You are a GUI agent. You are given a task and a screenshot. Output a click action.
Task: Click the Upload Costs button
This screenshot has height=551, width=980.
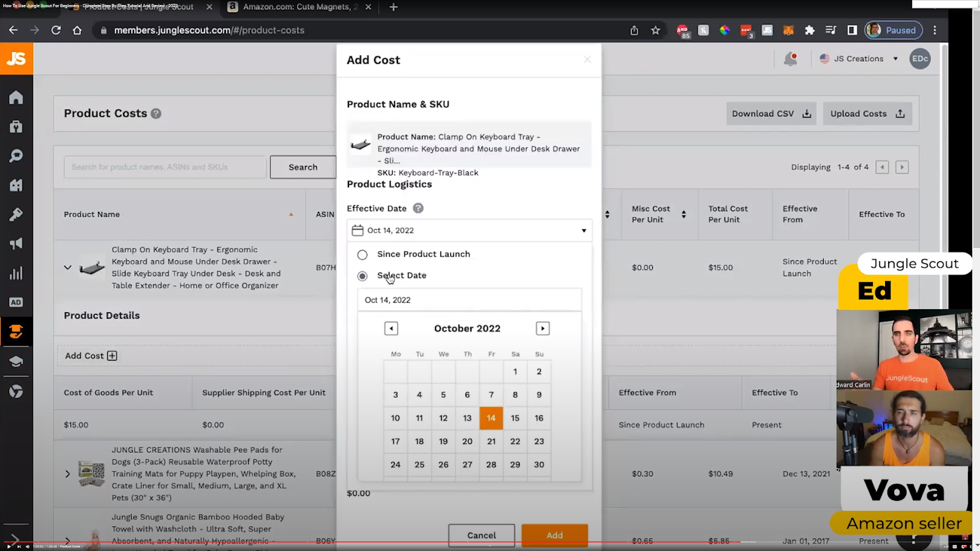[x=867, y=114]
